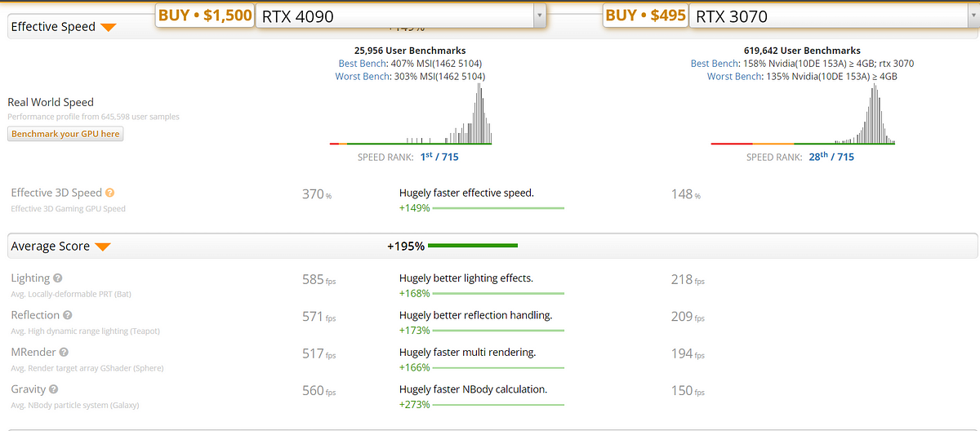
Task: Click the help icon beside Effective 3D Speed
Action: tap(110, 193)
